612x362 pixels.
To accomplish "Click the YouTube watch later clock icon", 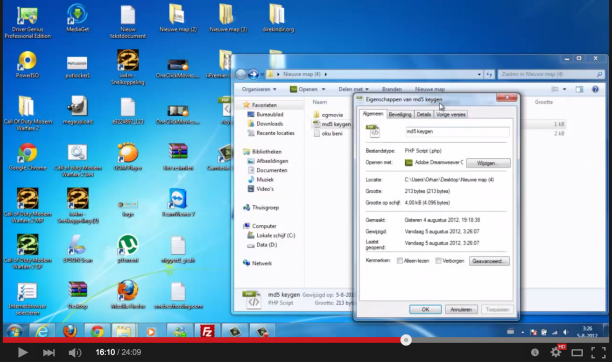I will [535, 352].
